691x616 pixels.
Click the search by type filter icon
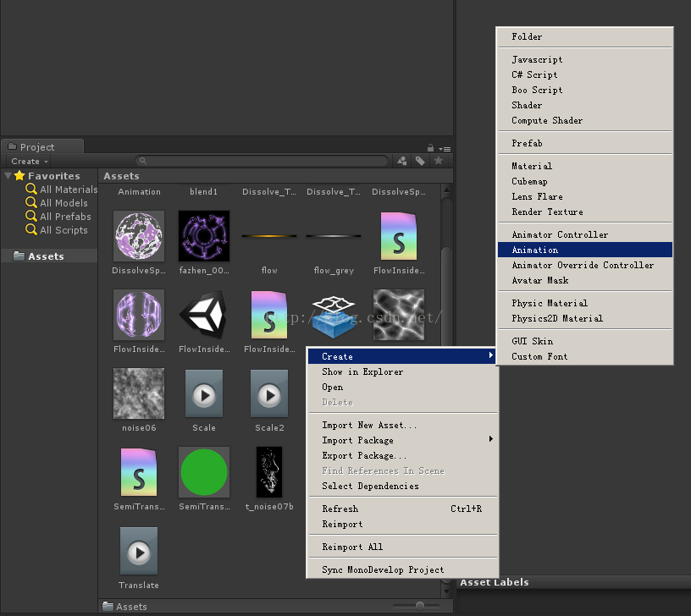pyautogui.click(x=402, y=161)
